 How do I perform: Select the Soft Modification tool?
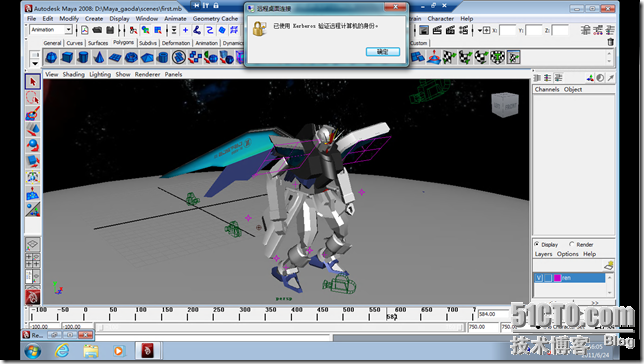[33, 193]
